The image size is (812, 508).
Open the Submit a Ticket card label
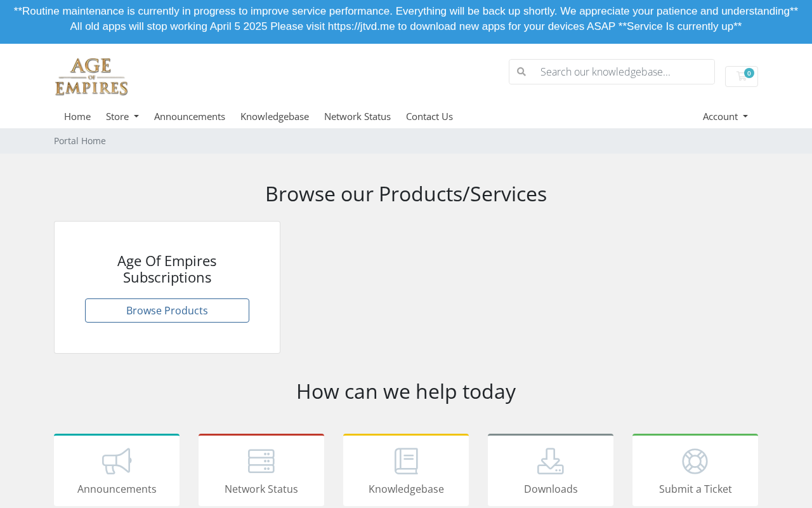pos(695,489)
